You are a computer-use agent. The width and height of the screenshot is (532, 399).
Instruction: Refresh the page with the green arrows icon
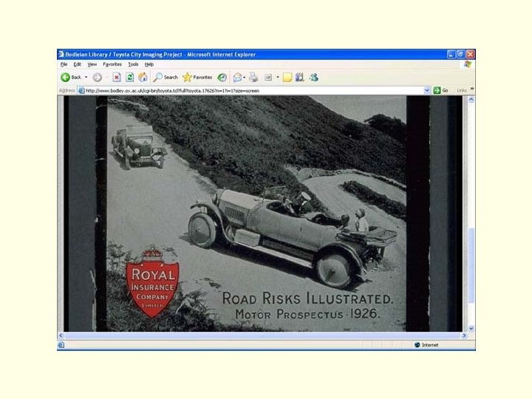pos(129,78)
